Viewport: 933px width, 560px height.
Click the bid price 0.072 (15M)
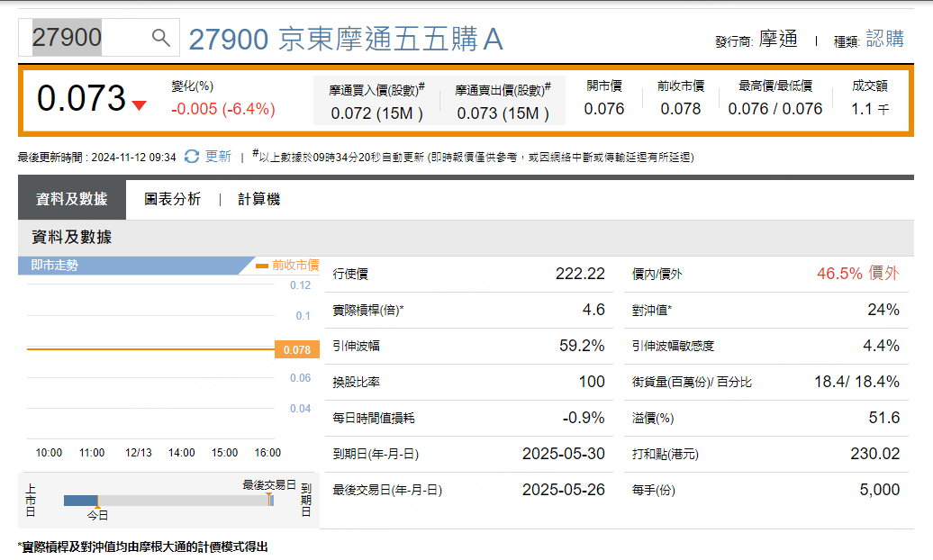click(377, 113)
